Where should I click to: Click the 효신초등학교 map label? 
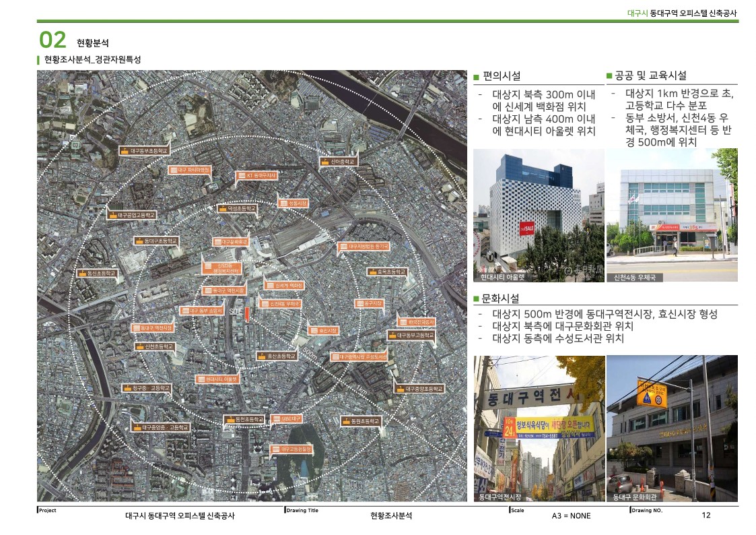coord(276,356)
